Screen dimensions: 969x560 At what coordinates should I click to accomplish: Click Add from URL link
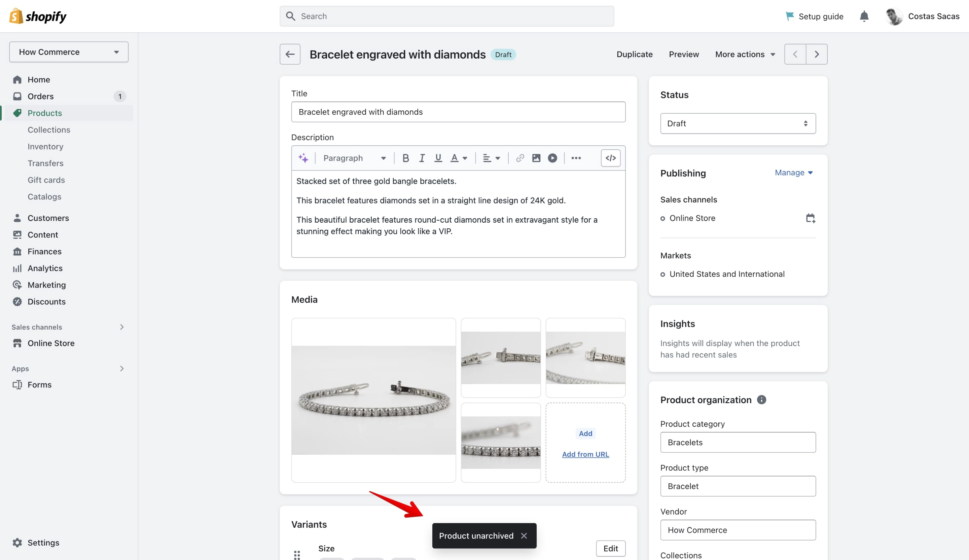click(x=585, y=454)
